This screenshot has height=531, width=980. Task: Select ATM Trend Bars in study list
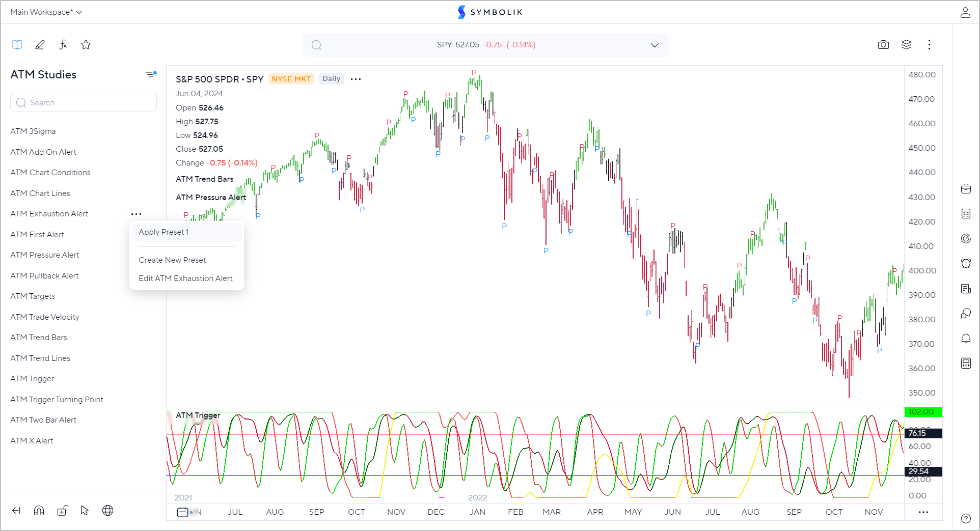pyautogui.click(x=39, y=338)
